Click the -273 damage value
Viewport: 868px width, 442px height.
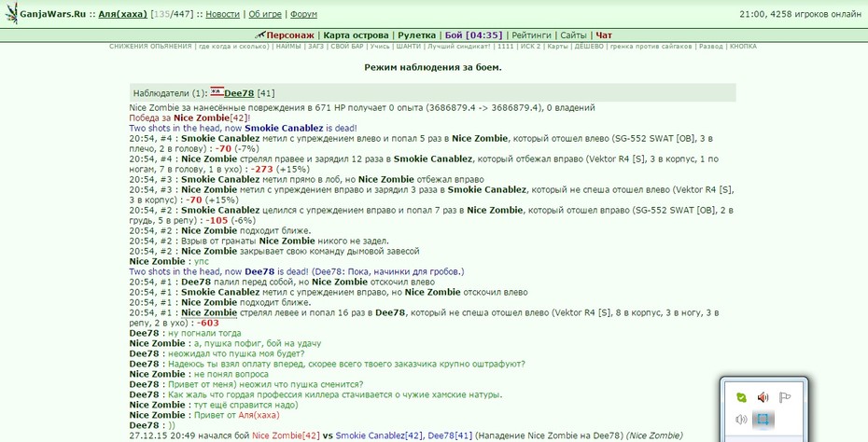(x=262, y=170)
